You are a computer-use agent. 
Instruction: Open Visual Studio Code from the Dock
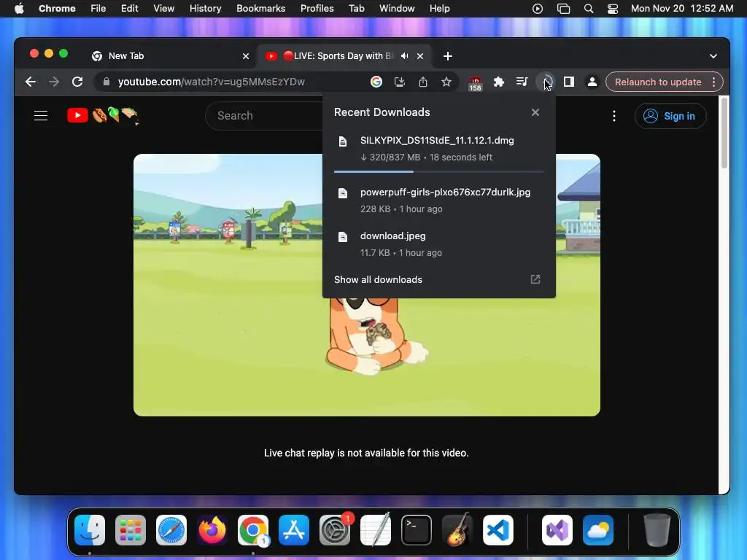(498, 530)
